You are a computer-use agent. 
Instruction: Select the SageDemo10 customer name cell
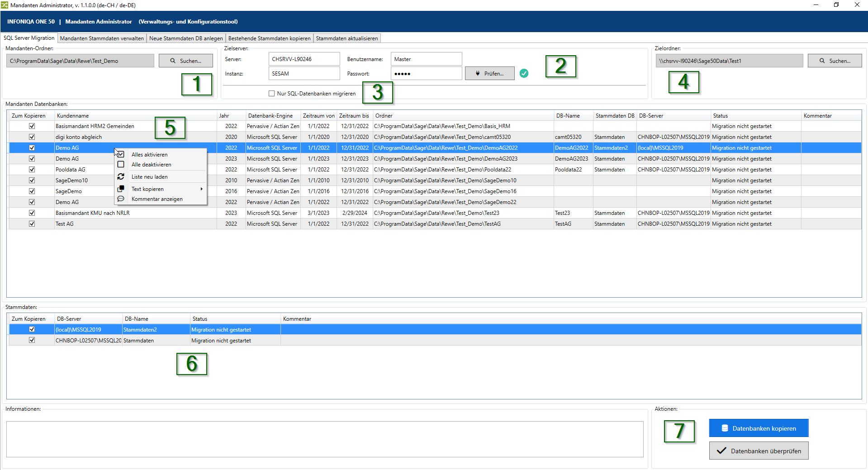coord(136,180)
